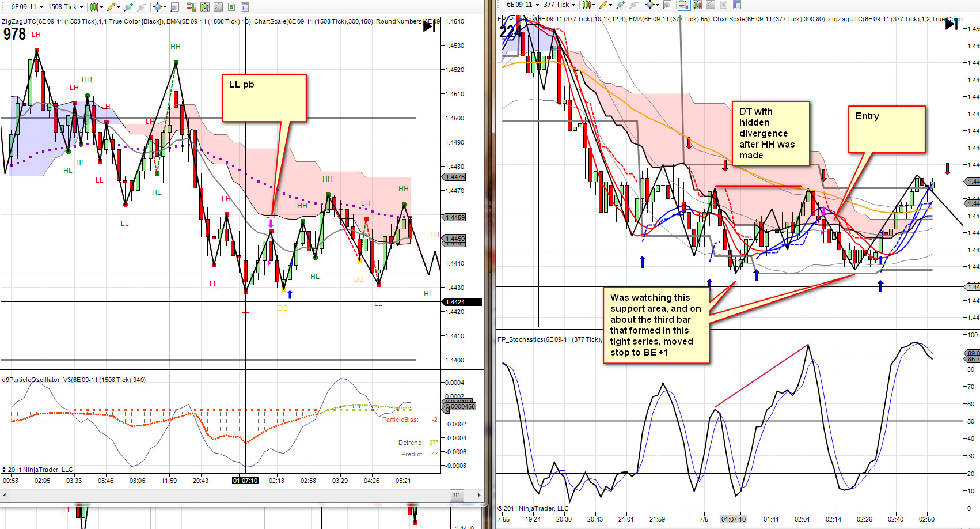The width and height of the screenshot is (980, 529).
Task: Open the pencil draw tools menu in the 377 Tick chart
Action: (x=605, y=5)
